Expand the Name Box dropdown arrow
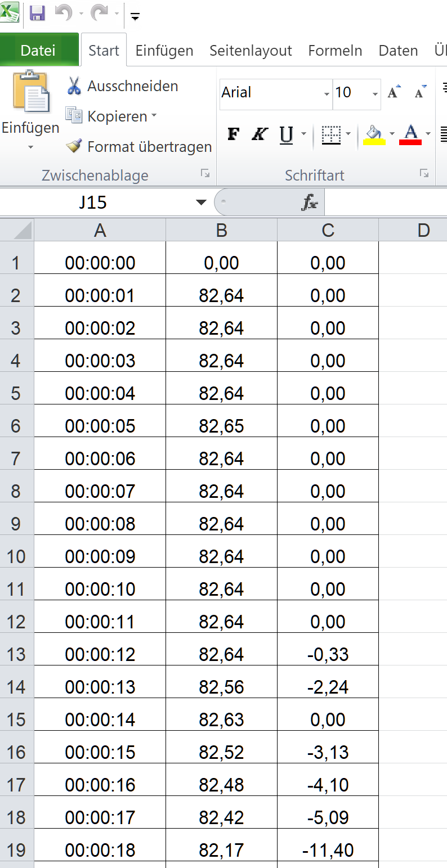Screen dimensions: 447x868 [x=201, y=203]
